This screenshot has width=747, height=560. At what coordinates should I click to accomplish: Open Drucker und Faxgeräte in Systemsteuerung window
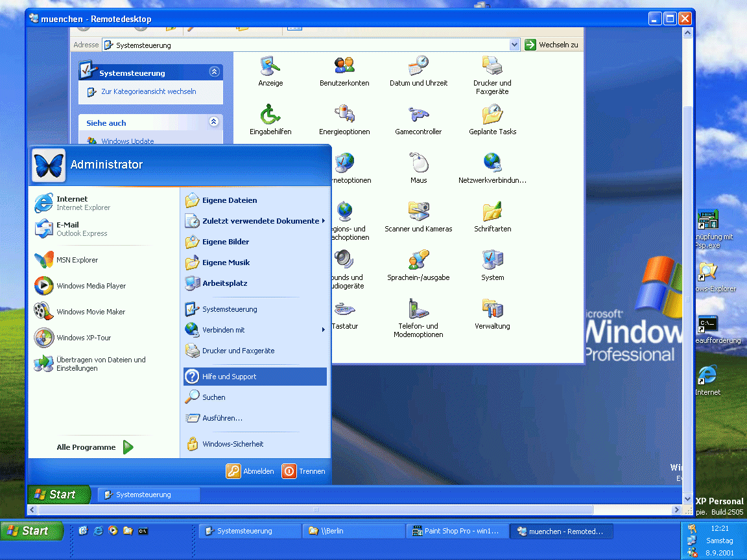(x=492, y=75)
